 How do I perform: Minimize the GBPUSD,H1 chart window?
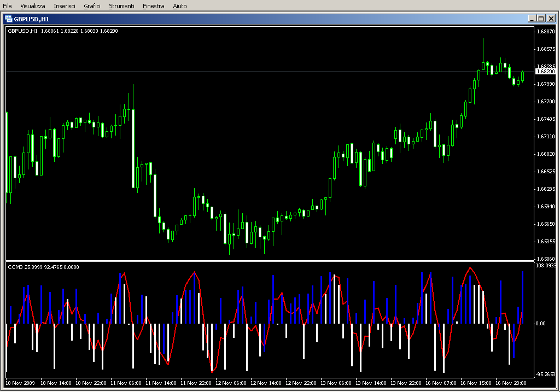pyautogui.click(x=532, y=19)
